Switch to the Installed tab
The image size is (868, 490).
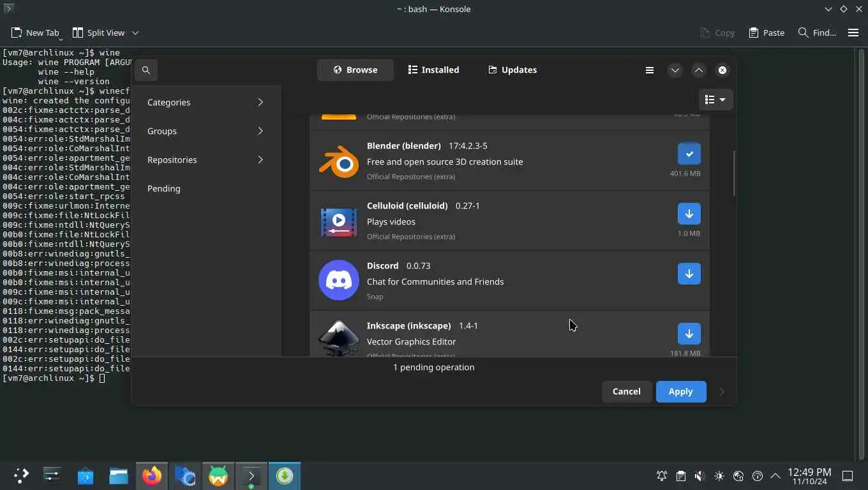pyautogui.click(x=433, y=70)
